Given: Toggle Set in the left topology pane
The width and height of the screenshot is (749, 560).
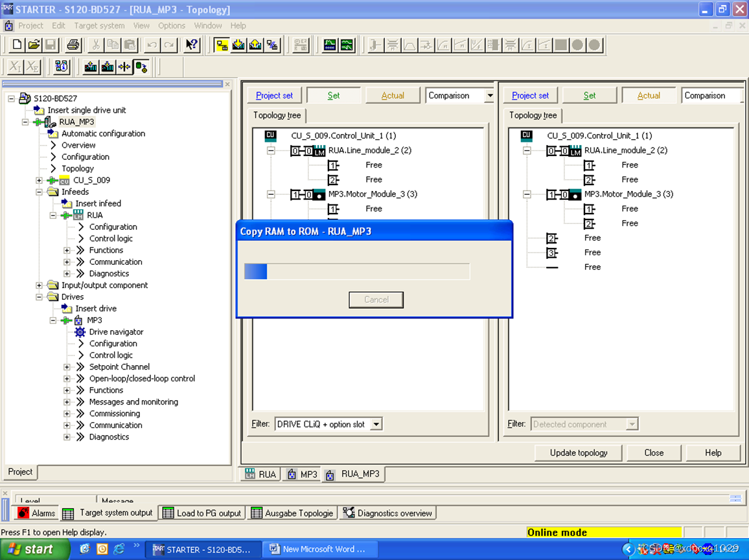Looking at the screenshot, I should [x=334, y=95].
